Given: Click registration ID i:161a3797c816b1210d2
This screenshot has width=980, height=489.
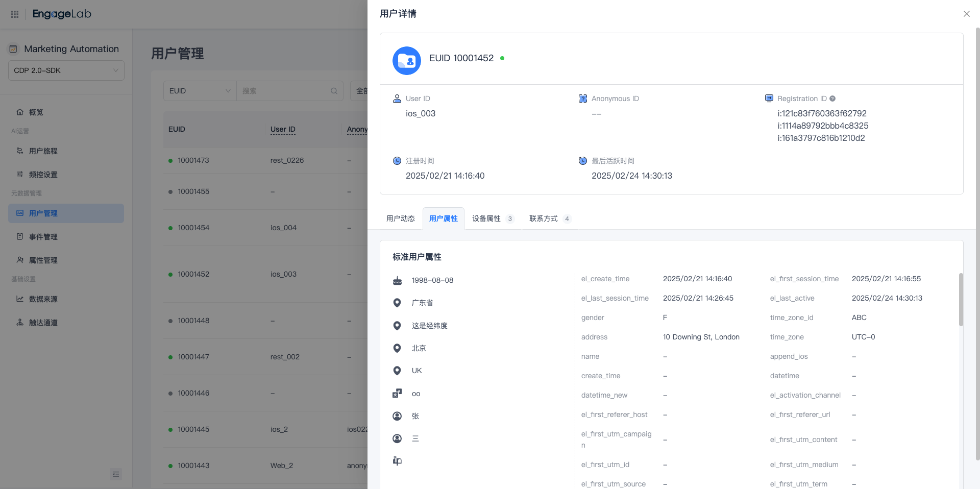Looking at the screenshot, I should click(821, 138).
